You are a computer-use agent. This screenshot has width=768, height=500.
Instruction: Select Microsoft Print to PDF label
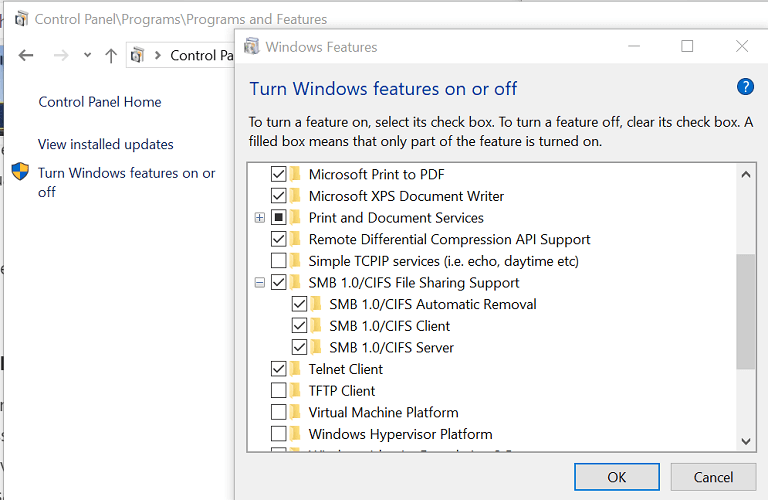(x=377, y=174)
